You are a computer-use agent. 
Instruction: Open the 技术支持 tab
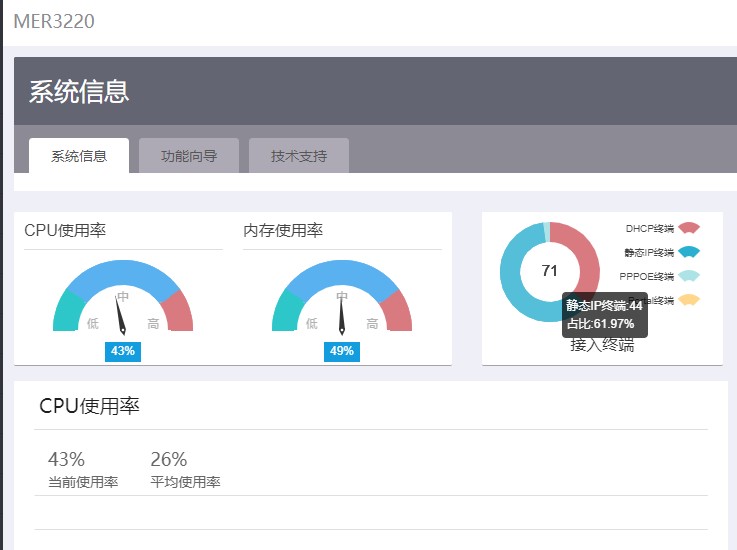[x=299, y=156]
